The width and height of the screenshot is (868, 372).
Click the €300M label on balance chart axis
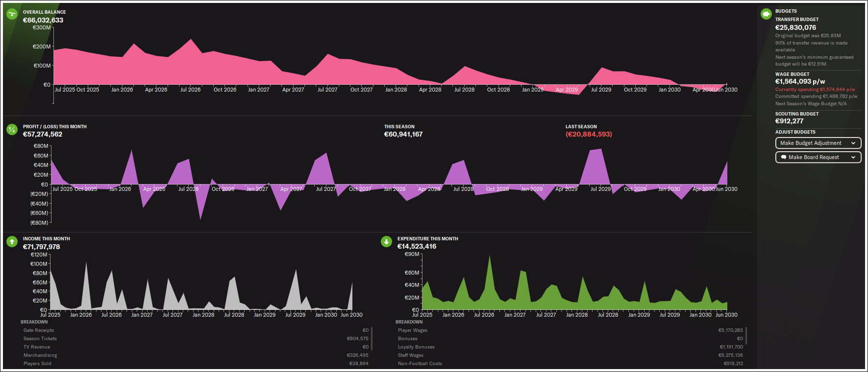[x=42, y=27]
